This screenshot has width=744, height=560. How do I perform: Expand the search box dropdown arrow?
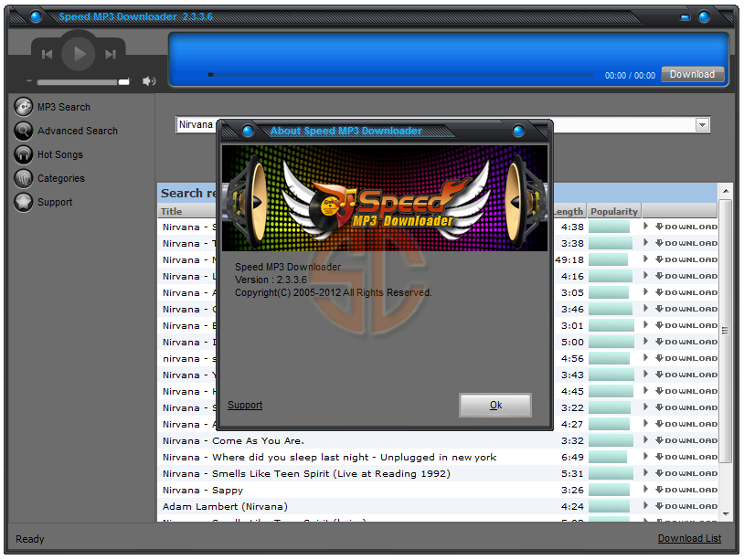702,125
